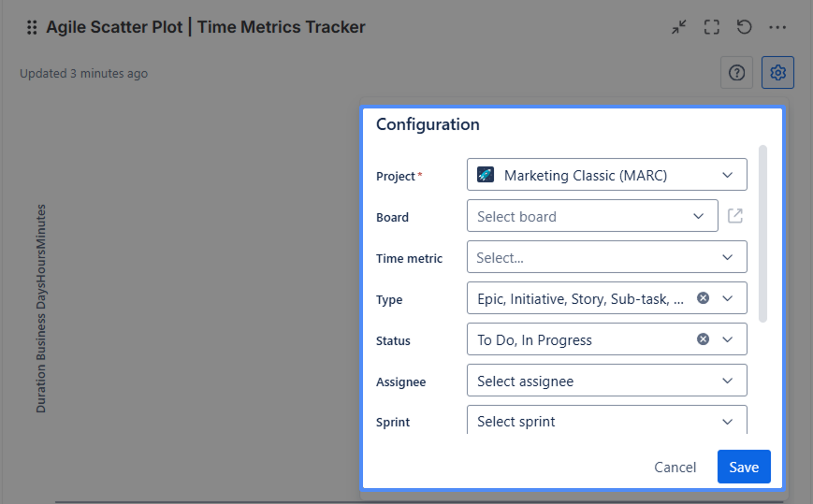Image resolution: width=813 pixels, height=504 pixels.
Task: Open the more actions ellipsis menu
Action: (777, 27)
